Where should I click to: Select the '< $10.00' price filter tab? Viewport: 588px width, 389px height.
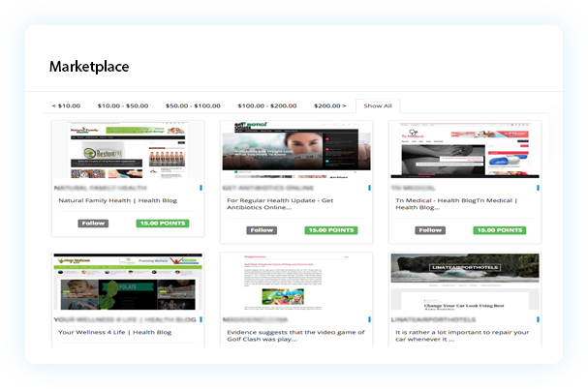coord(66,106)
